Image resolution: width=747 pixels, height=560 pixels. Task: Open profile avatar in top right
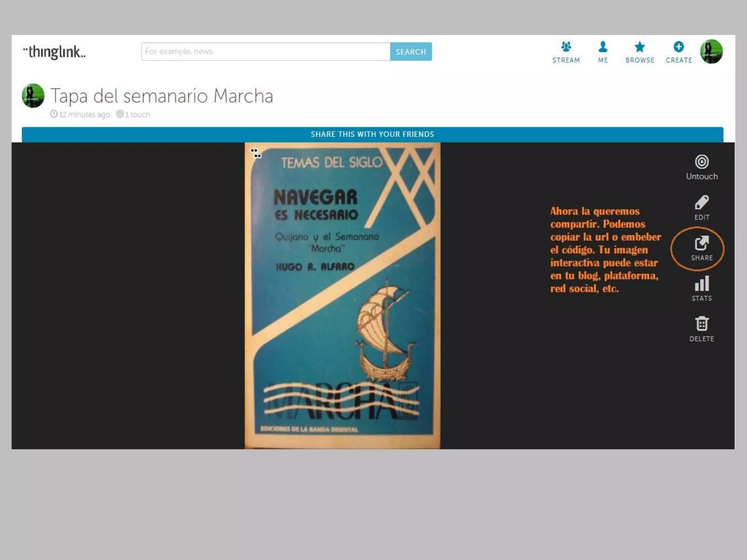tap(711, 51)
